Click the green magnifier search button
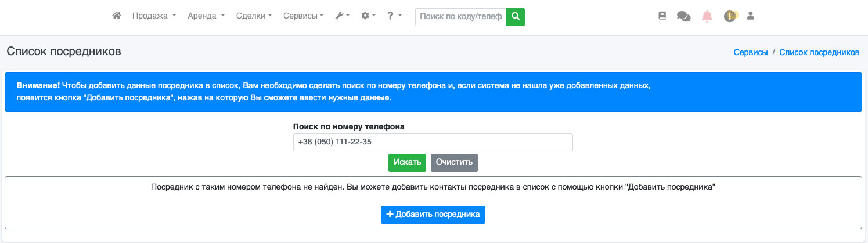 (515, 17)
